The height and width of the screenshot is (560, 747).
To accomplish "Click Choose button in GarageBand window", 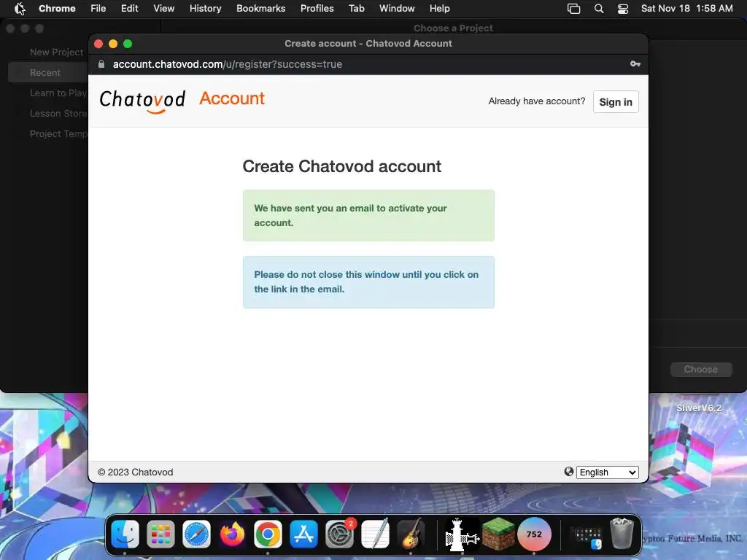I will [x=701, y=369].
